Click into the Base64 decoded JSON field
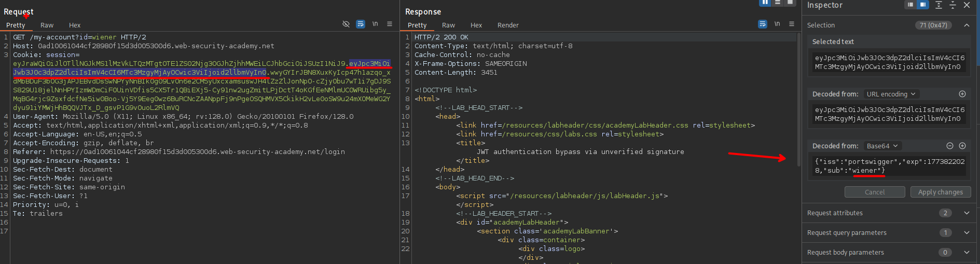The width and height of the screenshot is (980, 264). (x=889, y=166)
